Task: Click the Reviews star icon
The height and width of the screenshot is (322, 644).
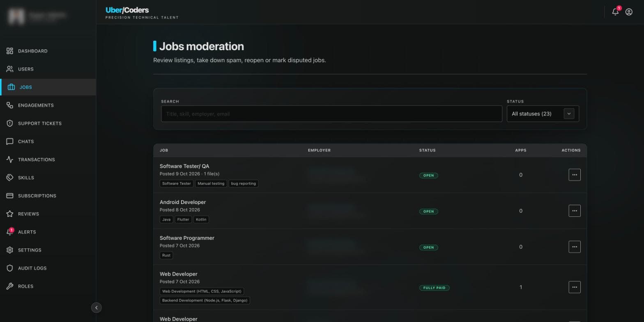Action: [x=10, y=214]
